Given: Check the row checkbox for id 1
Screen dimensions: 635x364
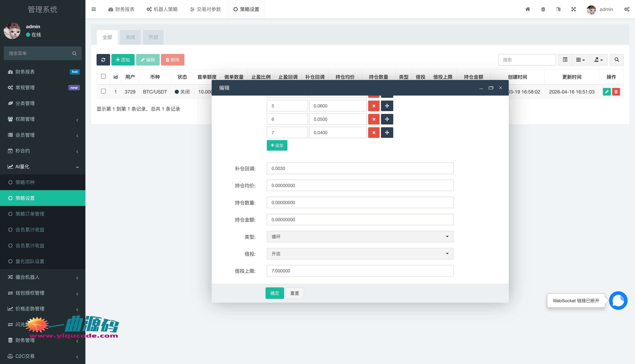Looking at the screenshot, I should (x=103, y=91).
